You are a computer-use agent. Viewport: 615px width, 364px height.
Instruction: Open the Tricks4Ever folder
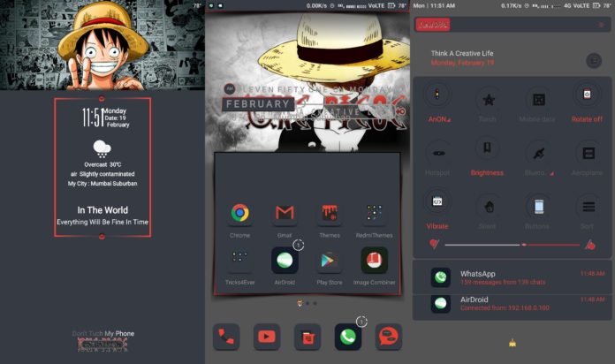[239, 260]
